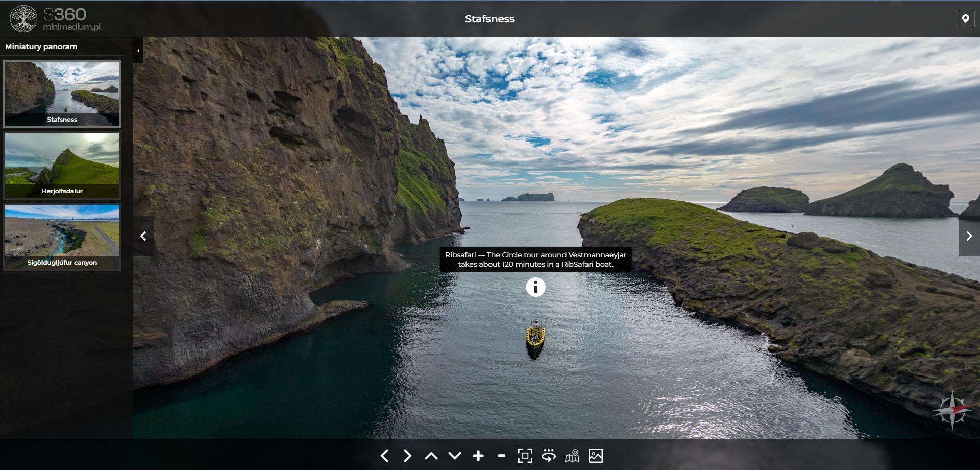Tilt view down with the down arrow
Image resolution: width=980 pixels, height=470 pixels.
tap(455, 456)
